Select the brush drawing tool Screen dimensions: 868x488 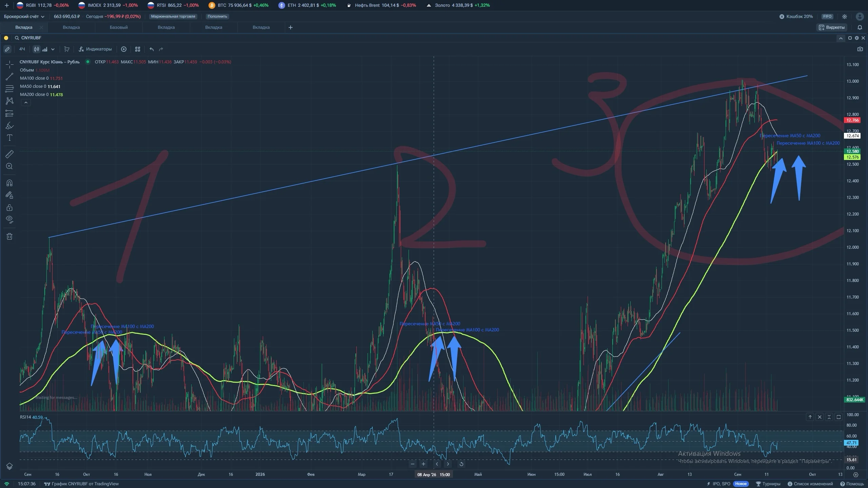click(x=9, y=126)
